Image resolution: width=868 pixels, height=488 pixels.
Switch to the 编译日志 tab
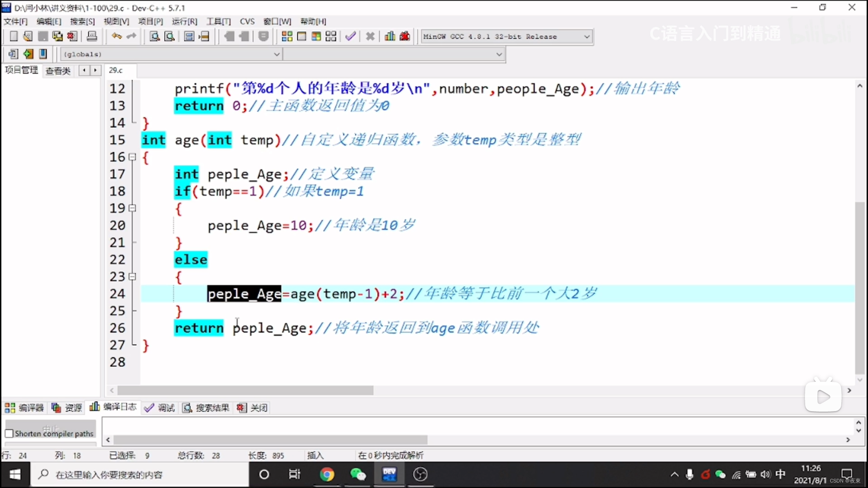pos(113,407)
